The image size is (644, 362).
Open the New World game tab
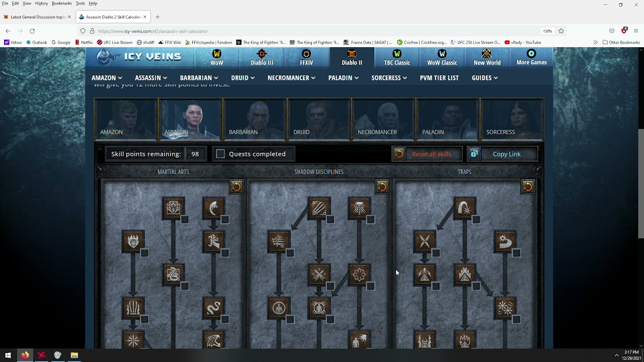487,58
